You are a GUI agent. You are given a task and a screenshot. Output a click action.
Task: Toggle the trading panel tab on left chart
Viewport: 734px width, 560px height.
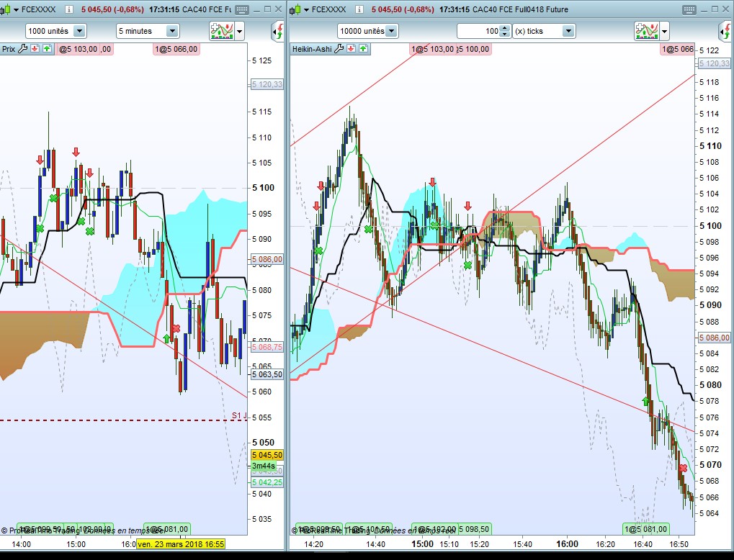point(278,32)
